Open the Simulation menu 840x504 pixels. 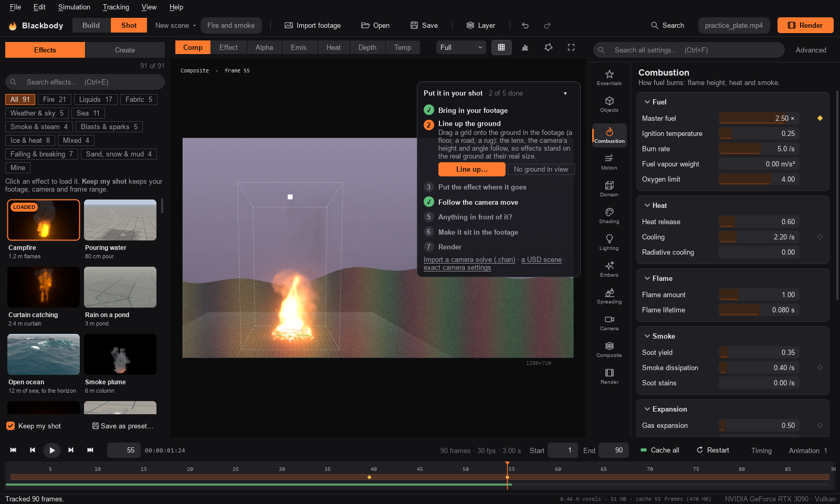tap(74, 7)
